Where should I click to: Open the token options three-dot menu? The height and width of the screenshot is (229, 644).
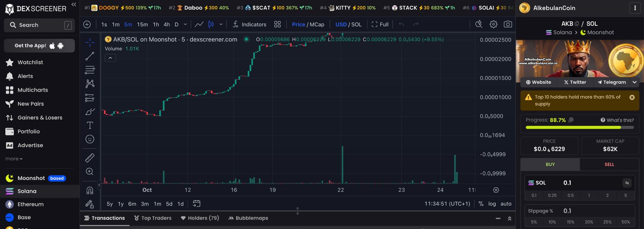635,8
